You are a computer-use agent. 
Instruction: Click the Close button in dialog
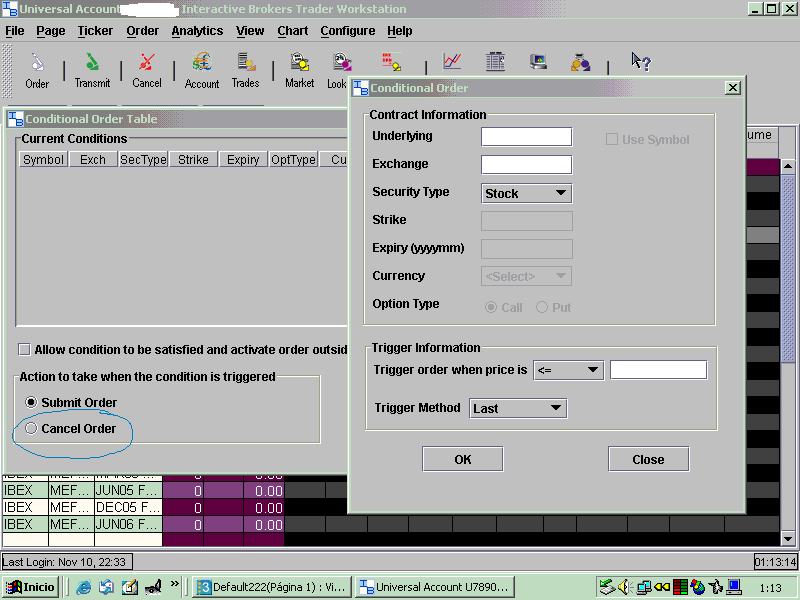pos(648,459)
